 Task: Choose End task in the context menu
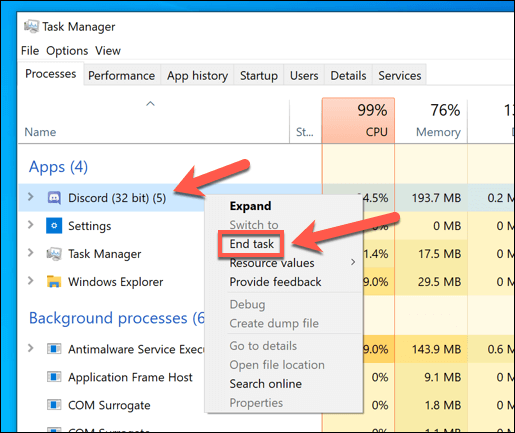[251, 244]
